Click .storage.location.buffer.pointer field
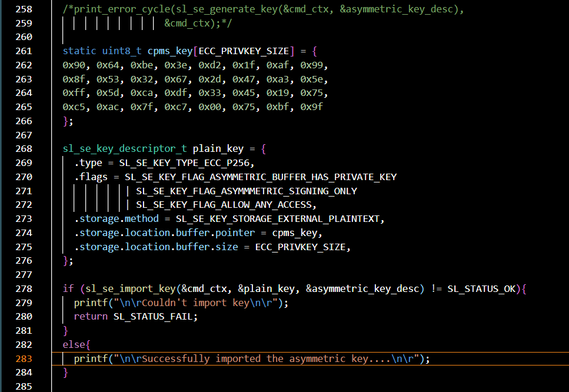Viewport: 569px width, 392px height. pos(164,233)
